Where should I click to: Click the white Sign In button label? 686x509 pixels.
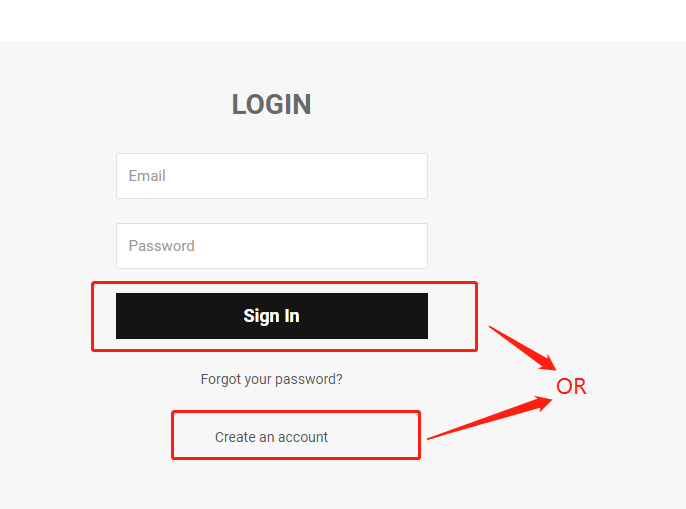pyautogui.click(x=271, y=316)
